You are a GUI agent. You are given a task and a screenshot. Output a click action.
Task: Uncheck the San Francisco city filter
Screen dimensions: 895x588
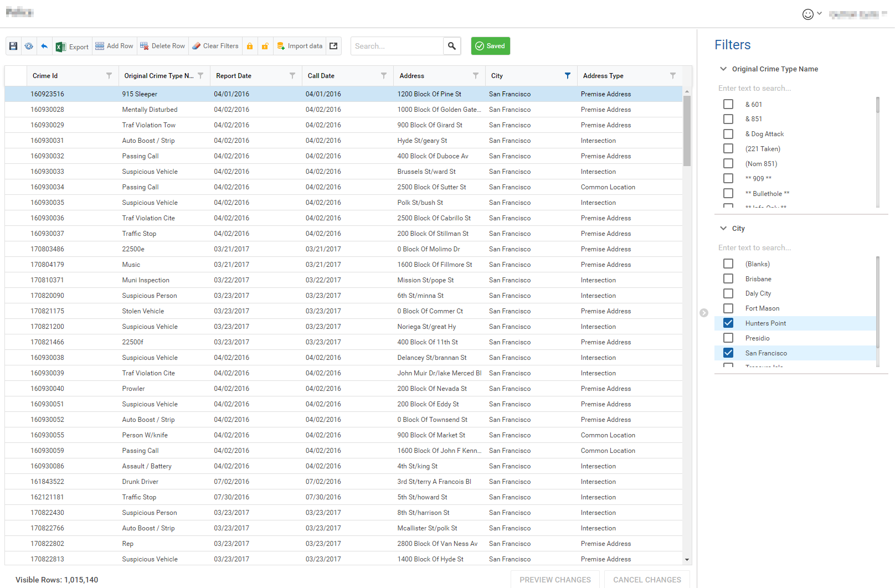click(x=728, y=353)
